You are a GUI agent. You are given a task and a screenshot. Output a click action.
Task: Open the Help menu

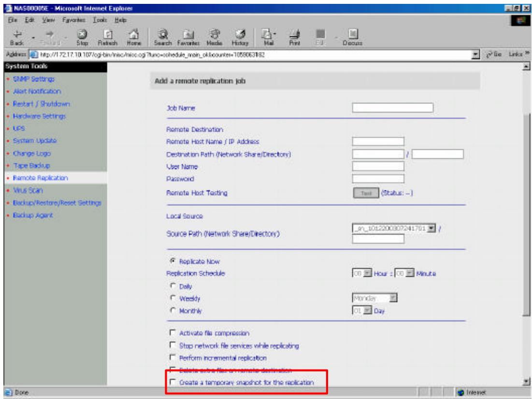(120, 20)
